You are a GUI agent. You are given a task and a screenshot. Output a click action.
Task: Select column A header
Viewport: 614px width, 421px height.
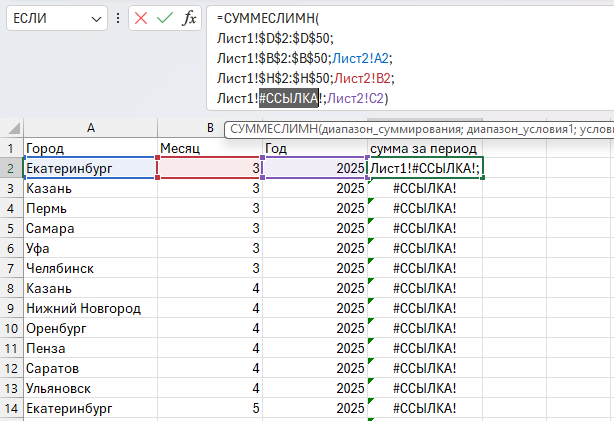(x=90, y=128)
